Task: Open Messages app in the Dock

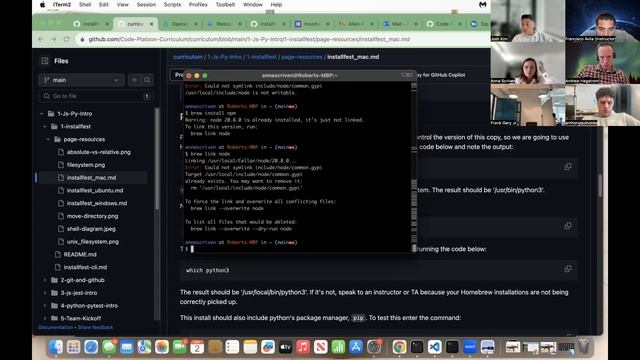Action: click(109, 347)
